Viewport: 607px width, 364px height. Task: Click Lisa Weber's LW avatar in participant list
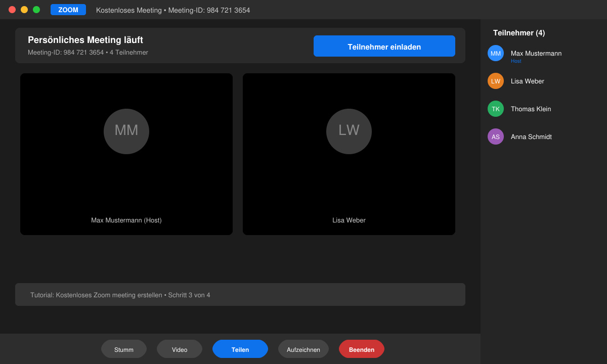(x=496, y=81)
